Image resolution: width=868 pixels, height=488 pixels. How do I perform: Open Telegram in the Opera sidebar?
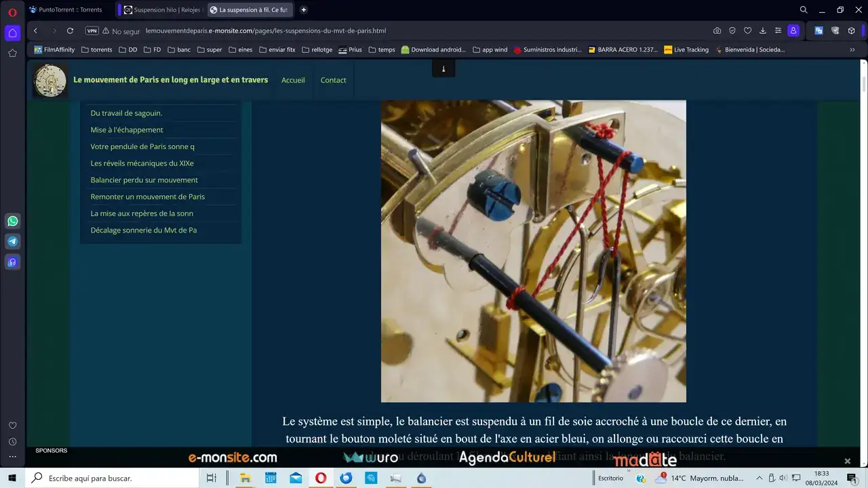12,241
